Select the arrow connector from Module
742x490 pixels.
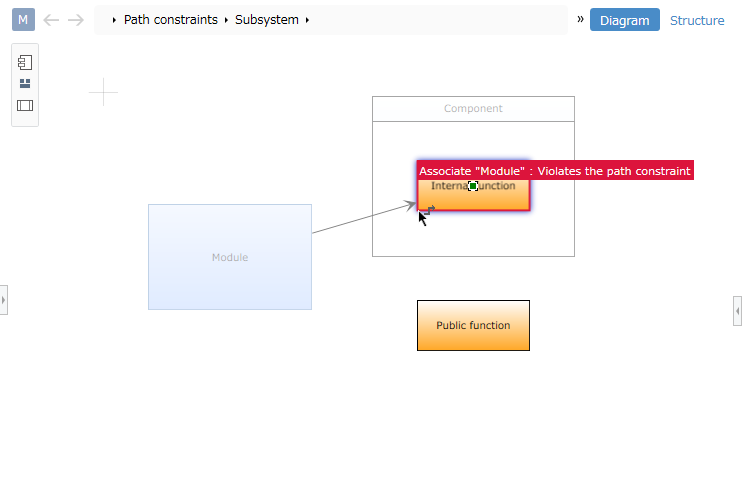pos(363,218)
